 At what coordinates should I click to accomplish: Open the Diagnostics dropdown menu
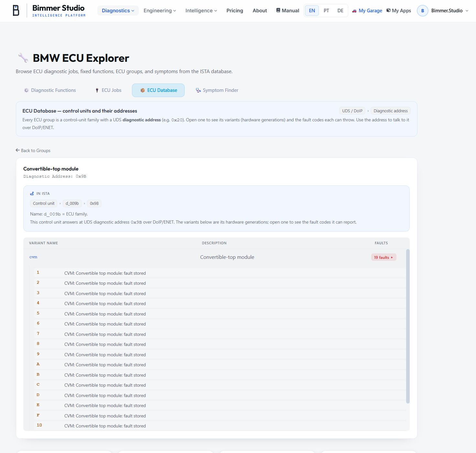click(118, 11)
